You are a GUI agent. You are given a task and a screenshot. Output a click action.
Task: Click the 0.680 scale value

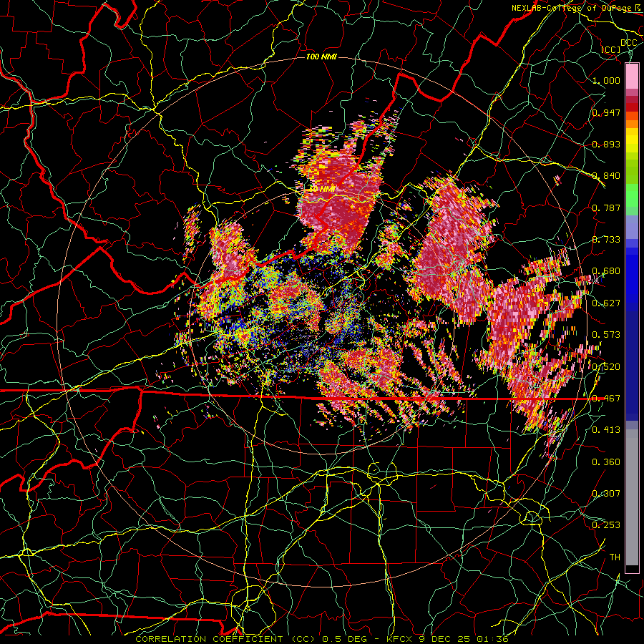click(606, 271)
